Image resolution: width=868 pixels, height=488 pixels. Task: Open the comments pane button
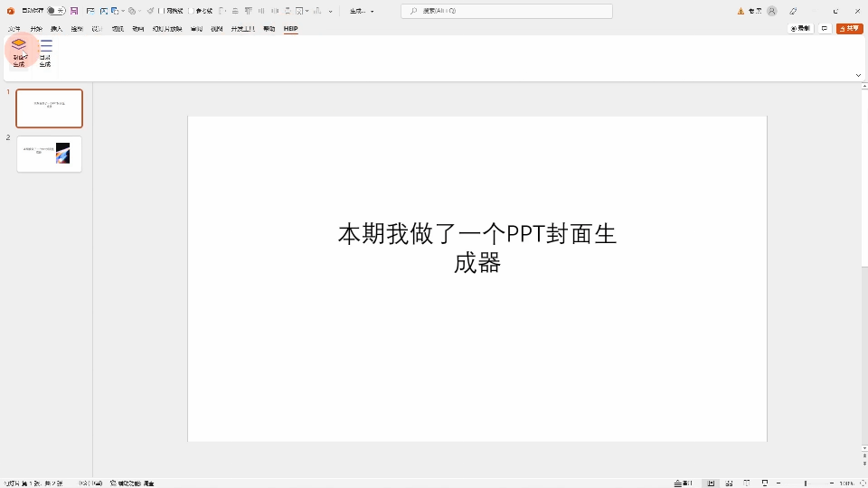(x=825, y=28)
